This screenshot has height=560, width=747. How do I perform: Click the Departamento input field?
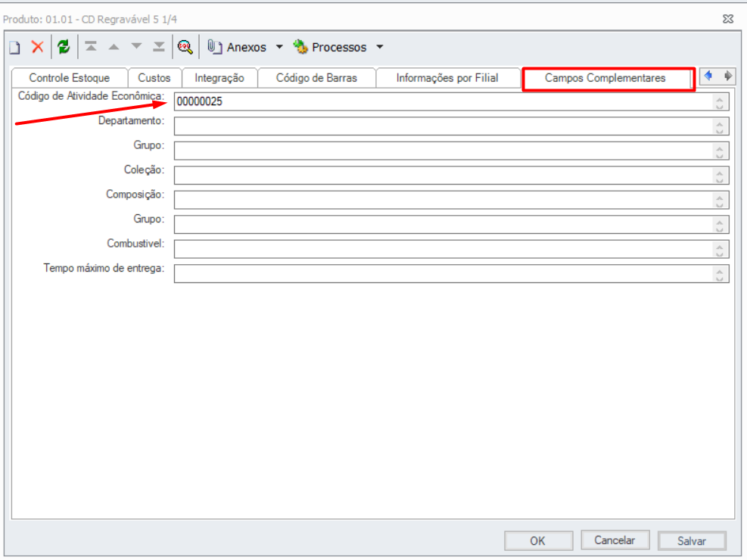point(451,126)
